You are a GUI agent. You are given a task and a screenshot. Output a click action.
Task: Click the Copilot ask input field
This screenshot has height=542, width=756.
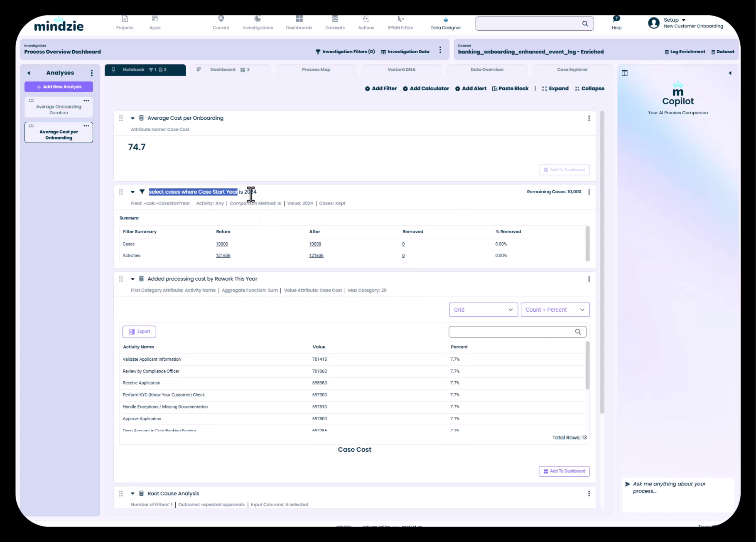pos(677,488)
